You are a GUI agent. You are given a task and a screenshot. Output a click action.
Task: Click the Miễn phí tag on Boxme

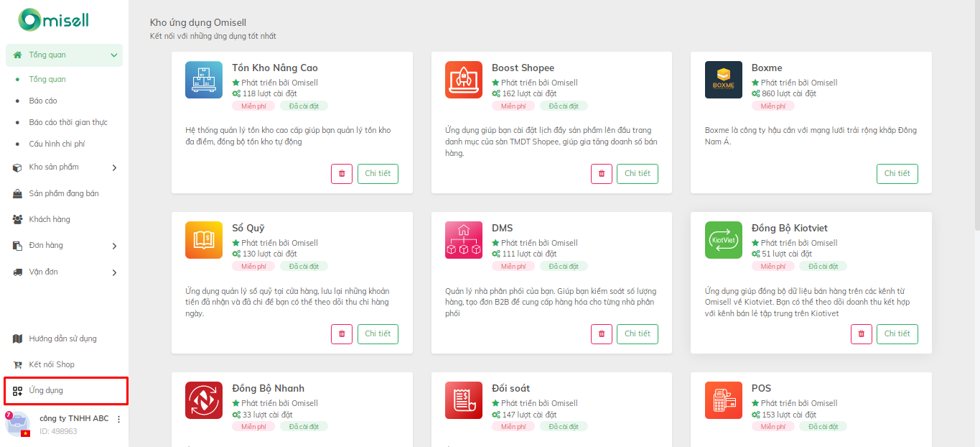pyautogui.click(x=773, y=106)
